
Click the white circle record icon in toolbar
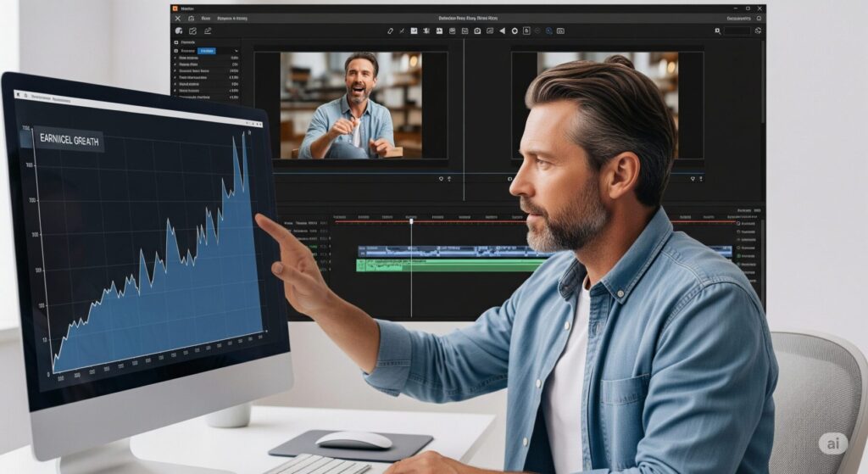point(515,31)
